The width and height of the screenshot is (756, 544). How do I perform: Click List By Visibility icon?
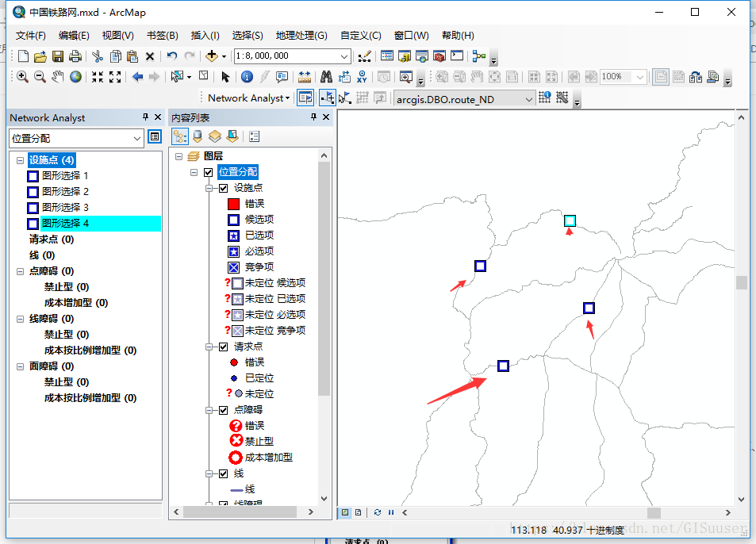[x=214, y=137]
